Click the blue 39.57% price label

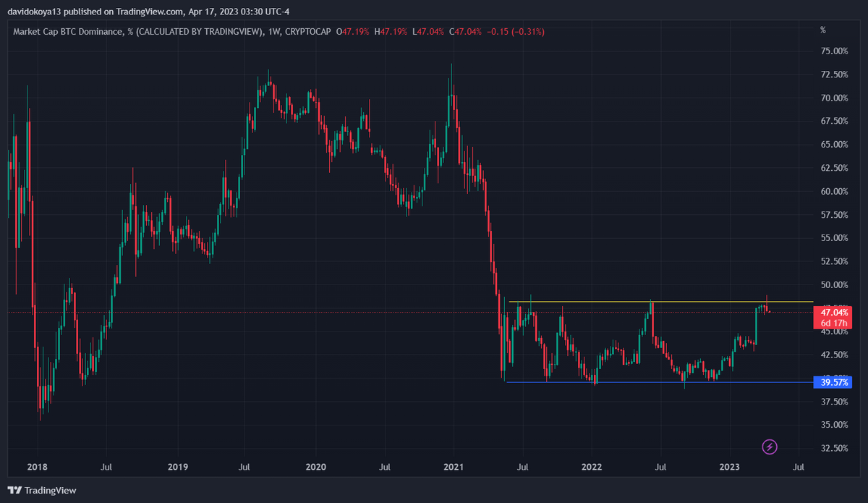834,382
